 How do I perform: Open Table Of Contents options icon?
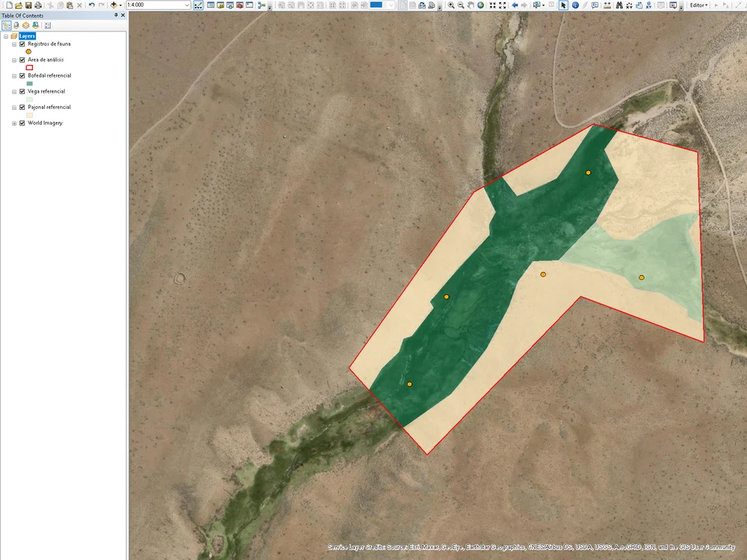[x=48, y=25]
